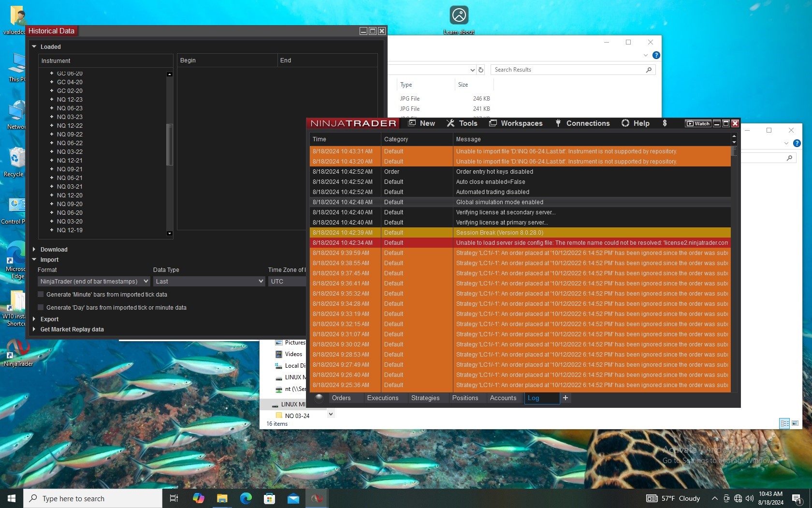Open the Time Zone dropdown showing UTC
812x508 pixels.
tap(287, 281)
